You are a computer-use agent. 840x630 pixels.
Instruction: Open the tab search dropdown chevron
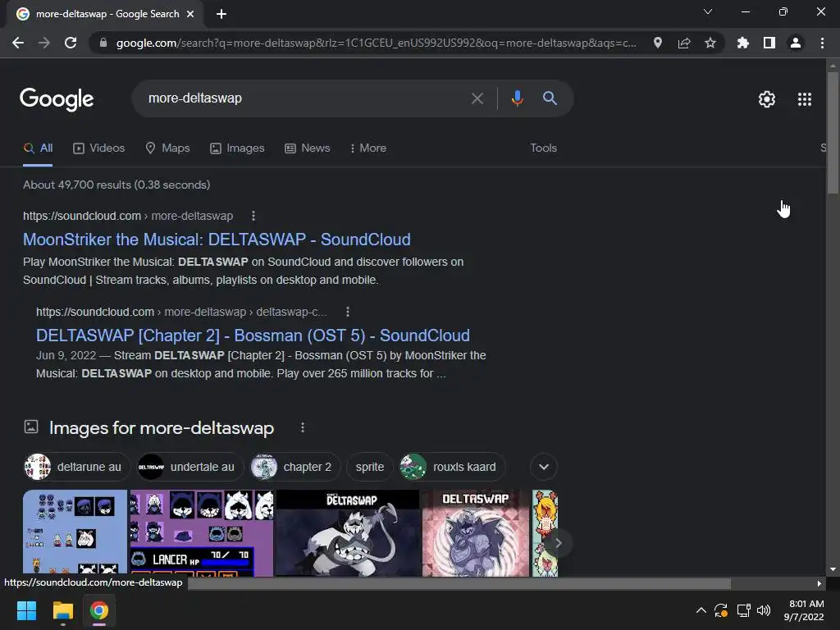tap(708, 11)
